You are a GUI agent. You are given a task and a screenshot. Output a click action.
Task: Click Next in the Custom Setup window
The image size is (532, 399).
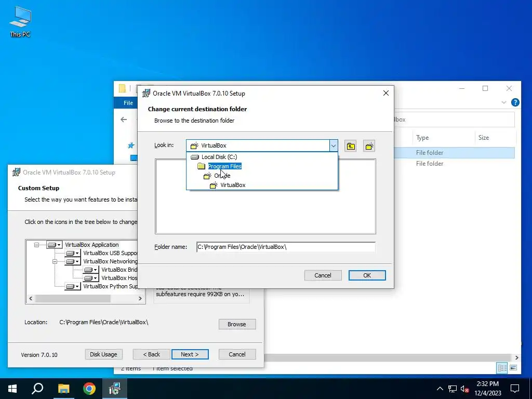point(190,354)
